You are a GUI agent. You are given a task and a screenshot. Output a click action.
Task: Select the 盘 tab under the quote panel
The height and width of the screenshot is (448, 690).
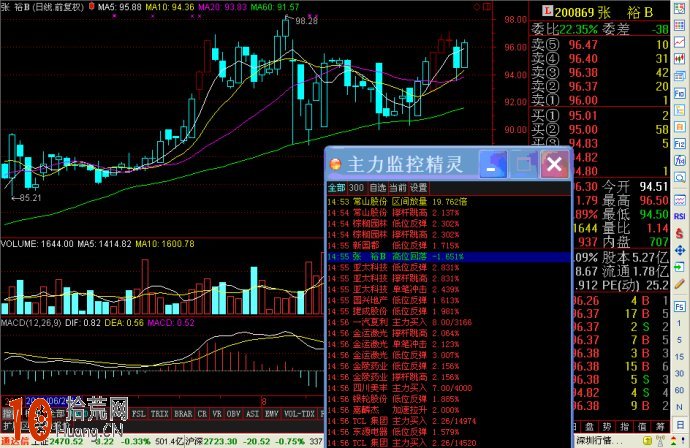tap(589, 427)
